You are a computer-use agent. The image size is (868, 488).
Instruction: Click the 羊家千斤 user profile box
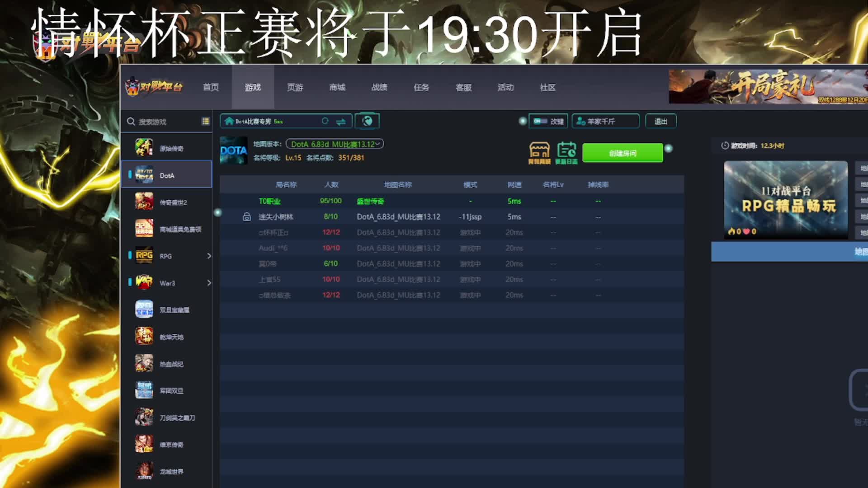605,121
